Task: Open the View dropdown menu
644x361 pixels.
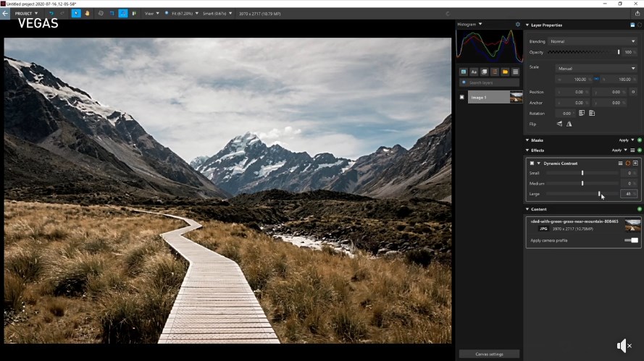Action: [151, 14]
